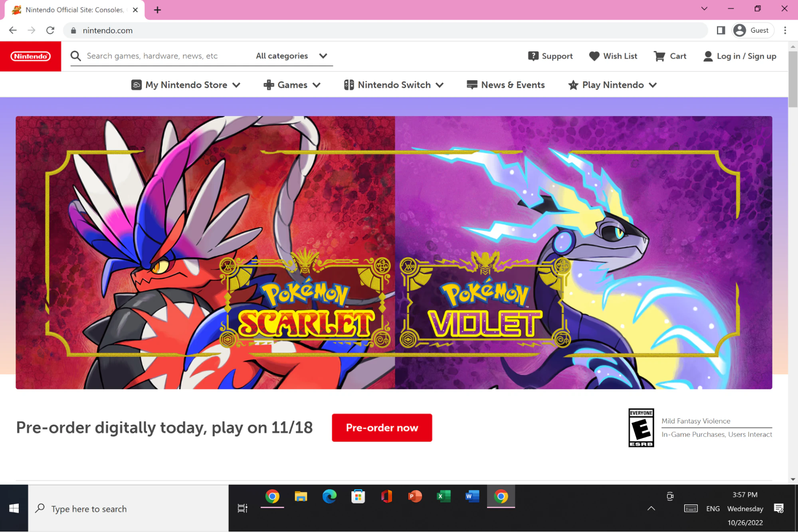Click the Pre-order now button
The height and width of the screenshot is (532, 798).
click(382, 427)
